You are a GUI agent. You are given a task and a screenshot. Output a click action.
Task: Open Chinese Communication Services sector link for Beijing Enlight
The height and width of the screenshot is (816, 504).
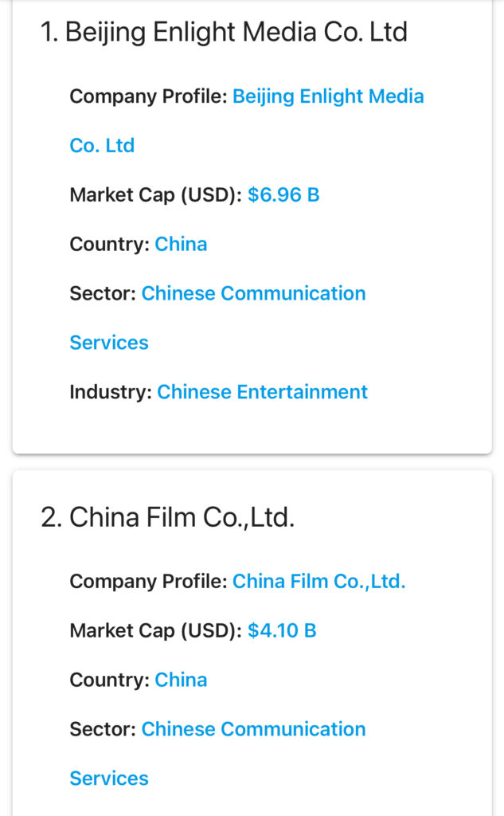pyautogui.click(x=253, y=294)
